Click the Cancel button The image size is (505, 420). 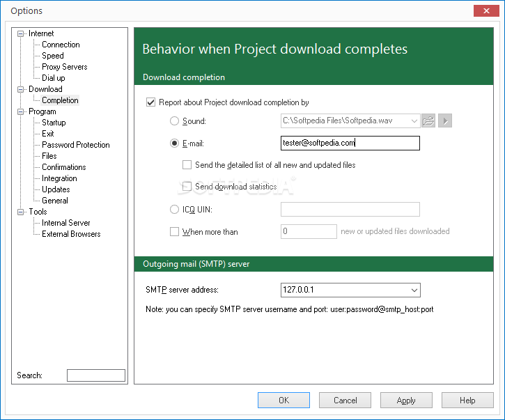coord(345,400)
